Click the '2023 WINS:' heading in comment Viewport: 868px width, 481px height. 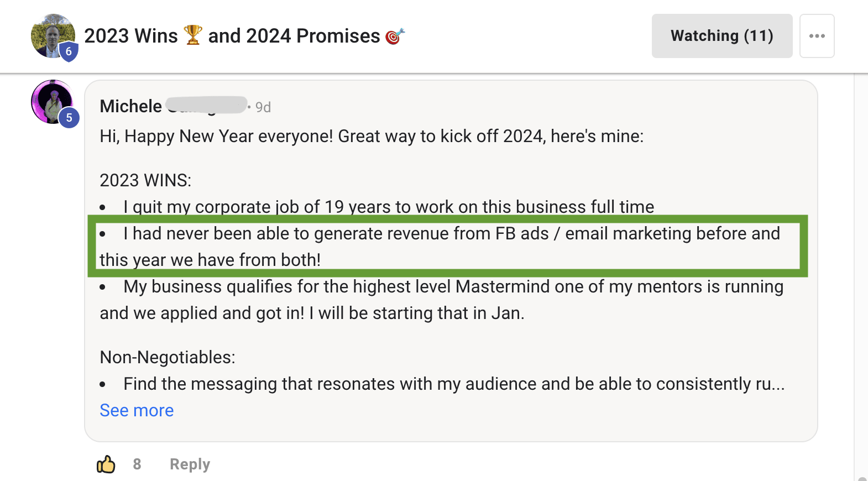tap(145, 180)
